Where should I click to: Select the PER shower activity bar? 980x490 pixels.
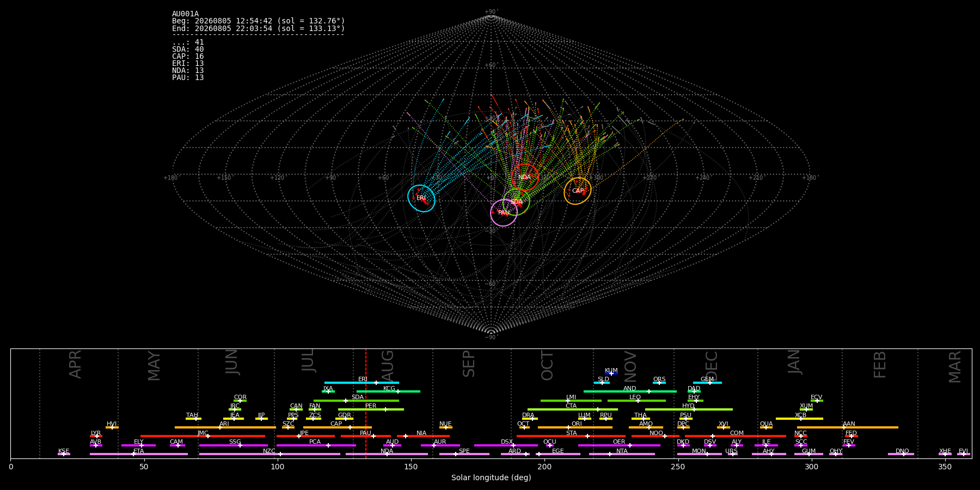[x=371, y=409]
